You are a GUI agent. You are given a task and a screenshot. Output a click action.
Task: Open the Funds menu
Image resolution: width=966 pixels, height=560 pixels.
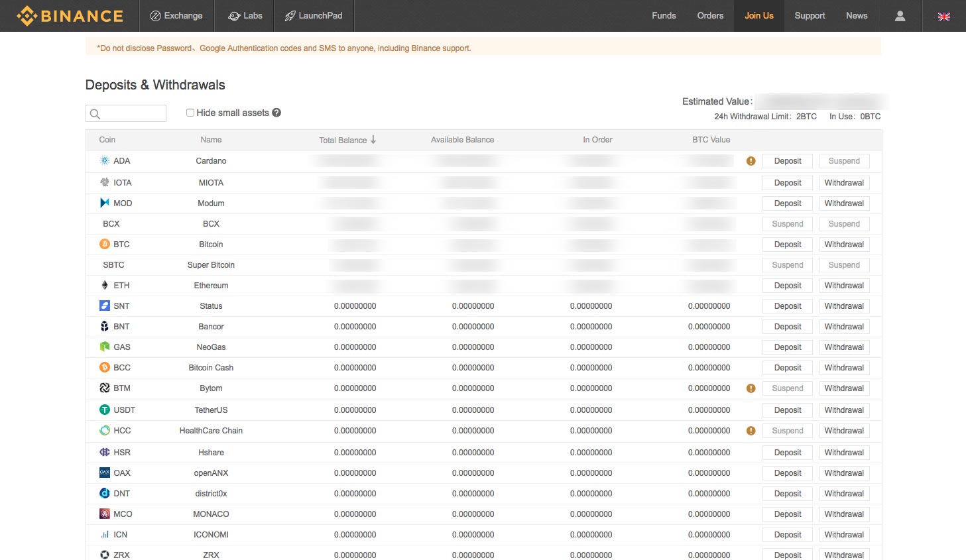pos(664,16)
